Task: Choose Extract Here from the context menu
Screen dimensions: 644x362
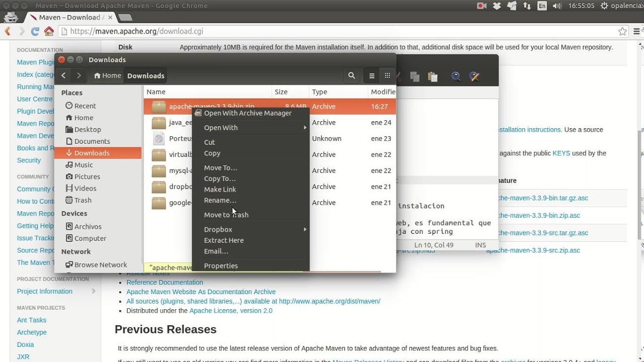Action: pos(251,240)
